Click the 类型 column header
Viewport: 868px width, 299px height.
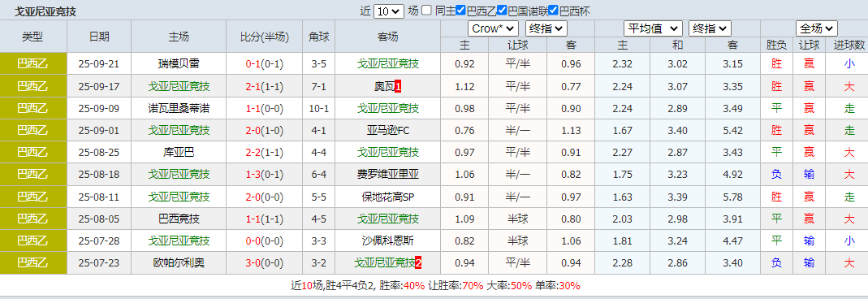point(33,37)
